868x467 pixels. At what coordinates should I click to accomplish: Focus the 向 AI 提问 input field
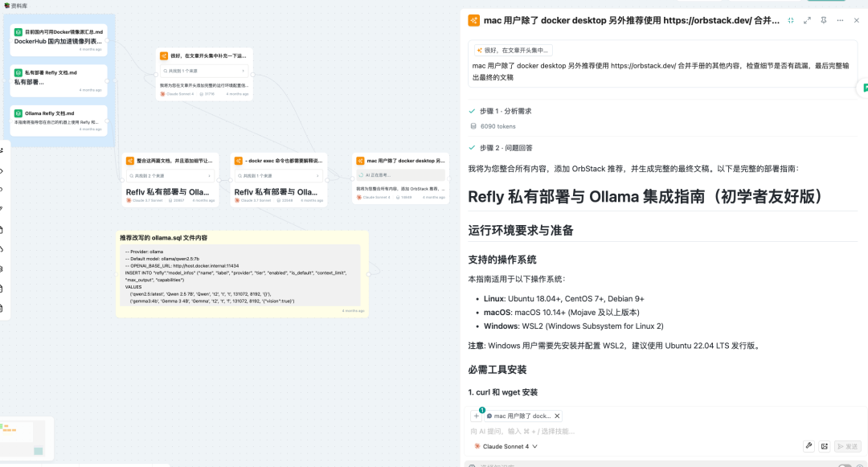click(x=665, y=431)
